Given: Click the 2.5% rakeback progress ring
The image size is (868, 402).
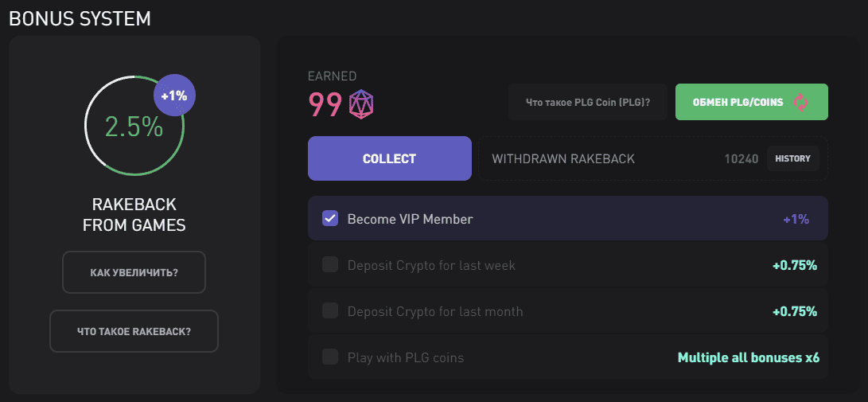Looking at the screenshot, I should [x=134, y=127].
